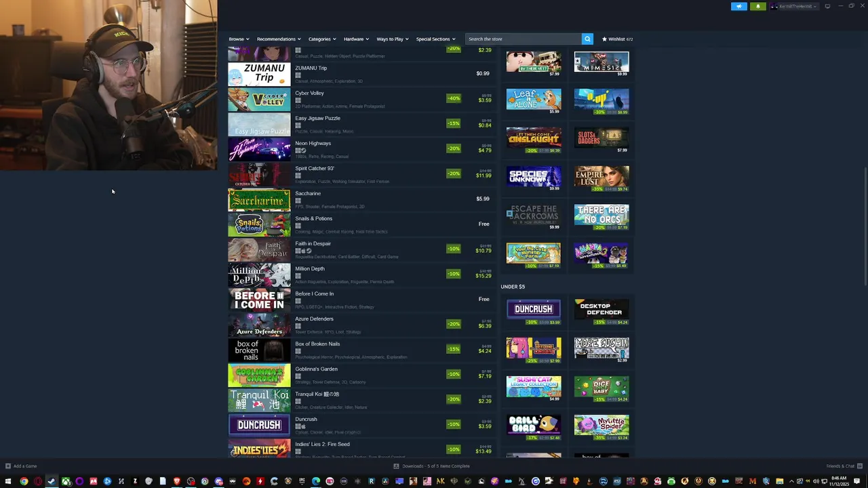Open the ZUMANU Trip game listing
868x488 pixels.
click(x=361, y=73)
